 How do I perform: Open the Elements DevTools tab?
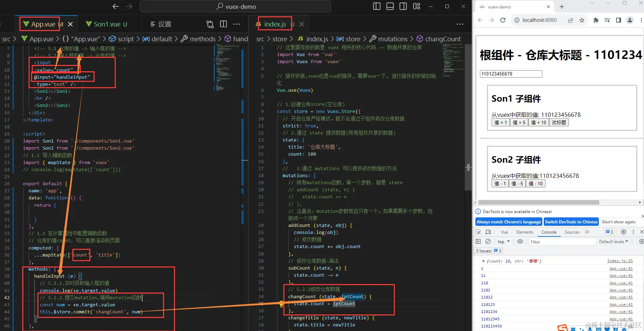point(525,232)
